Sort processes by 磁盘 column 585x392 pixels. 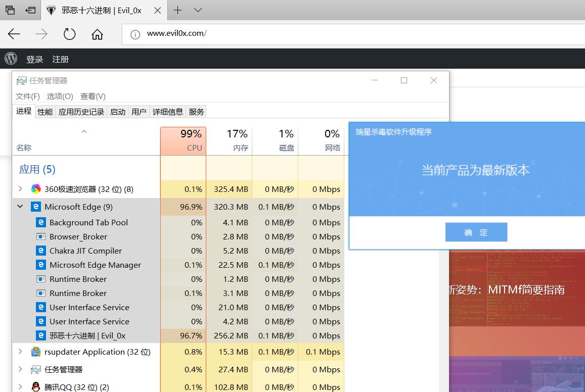click(x=275, y=141)
